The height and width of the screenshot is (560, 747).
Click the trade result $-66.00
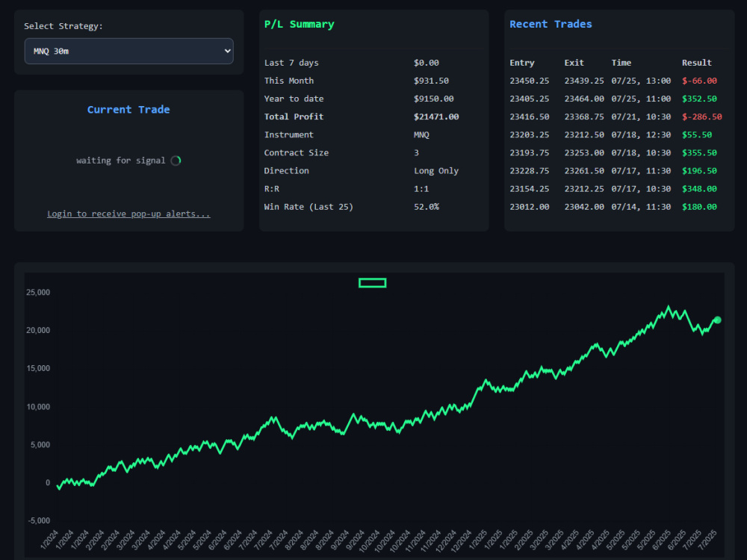click(699, 81)
